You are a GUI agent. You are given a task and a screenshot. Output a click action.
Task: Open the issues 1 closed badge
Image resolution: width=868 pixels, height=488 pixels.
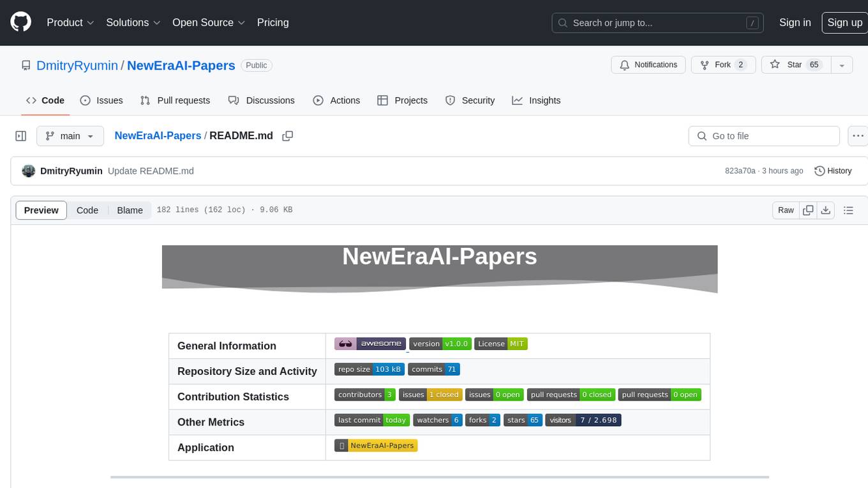(431, 395)
